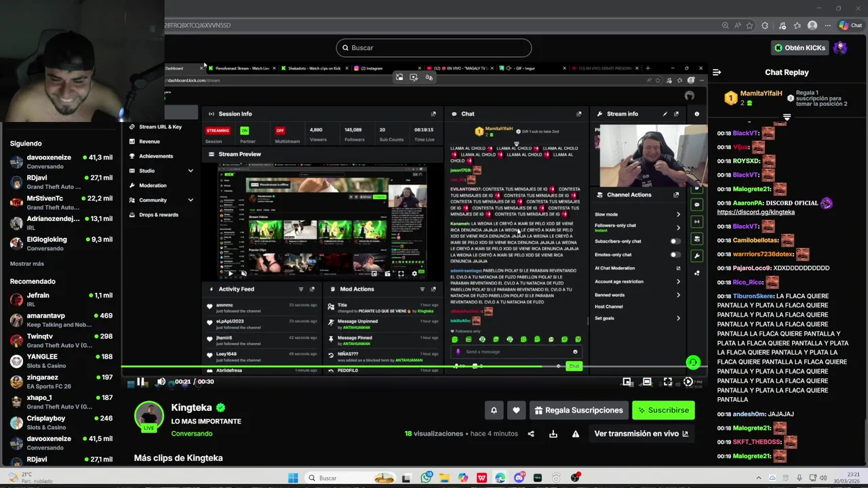Click Regala Suscripciones button
The image size is (868, 488).
(578, 410)
